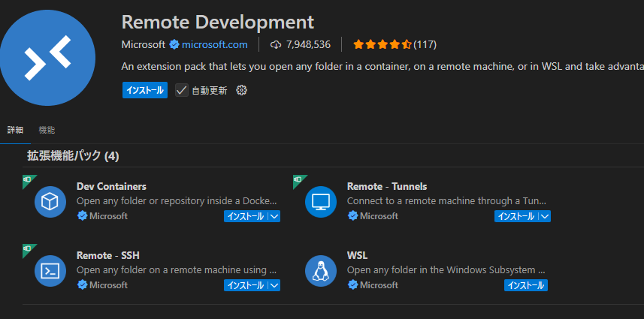Click the verified publisher badge beside microsoft.com

coord(174,44)
